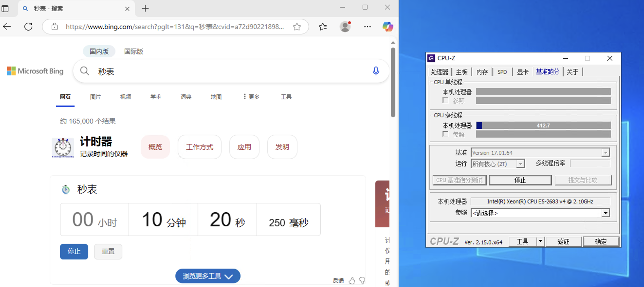This screenshot has width=644, height=287.
Task: Open the SPD tab in CPU-Z
Action: (x=502, y=72)
